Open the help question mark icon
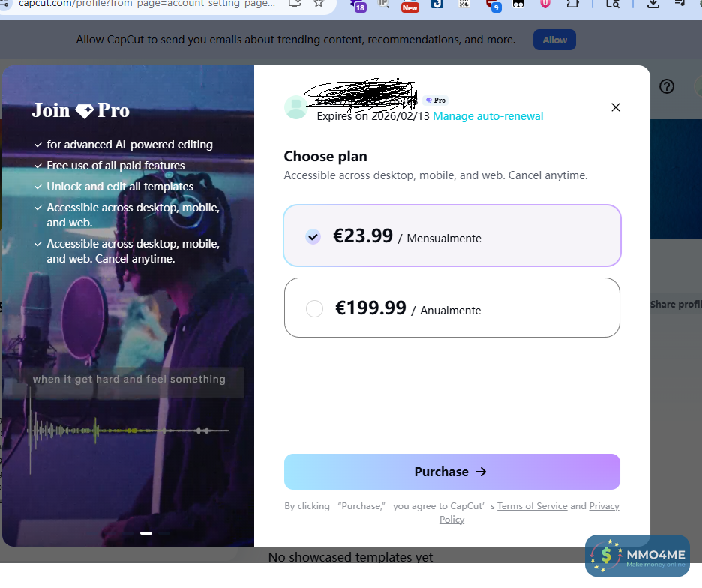This screenshot has width=702, height=588. pyautogui.click(x=667, y=86)
